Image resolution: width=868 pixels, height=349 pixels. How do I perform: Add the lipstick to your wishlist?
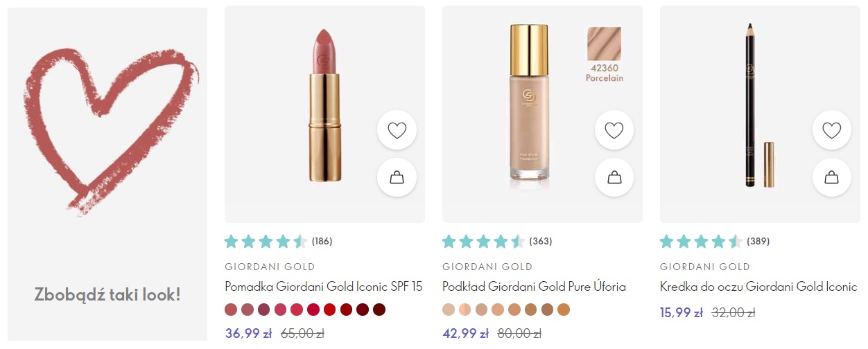tap(397, 130)
